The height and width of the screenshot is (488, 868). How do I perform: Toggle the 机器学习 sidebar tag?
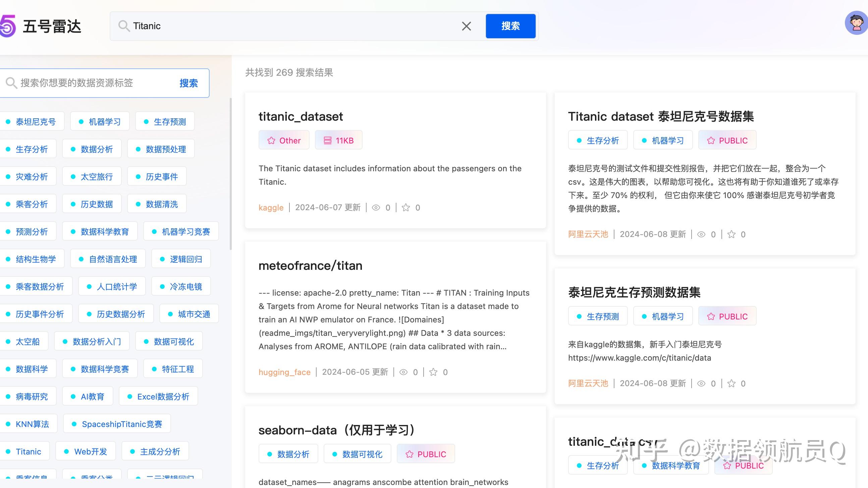pyautogui.click(x=100, y=122)
